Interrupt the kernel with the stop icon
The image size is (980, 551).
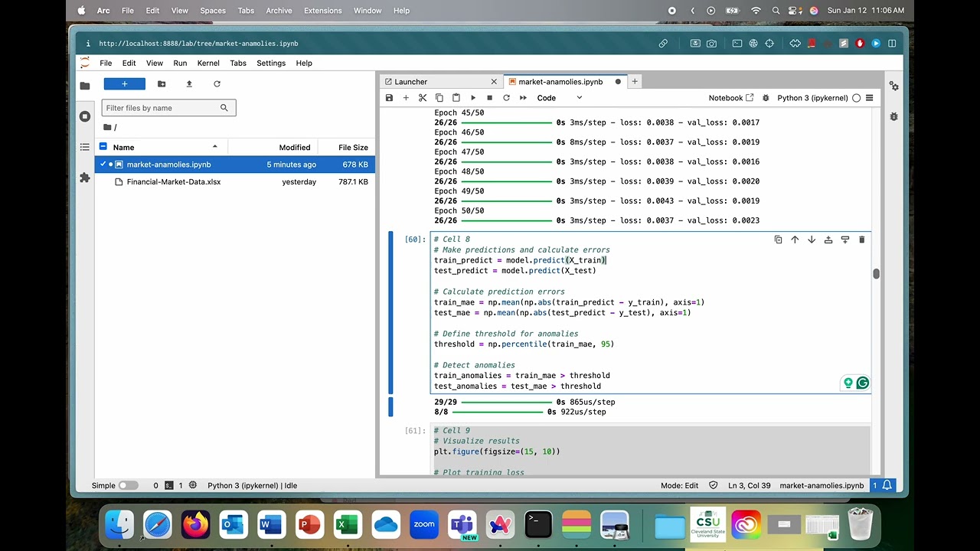point(490,98)
